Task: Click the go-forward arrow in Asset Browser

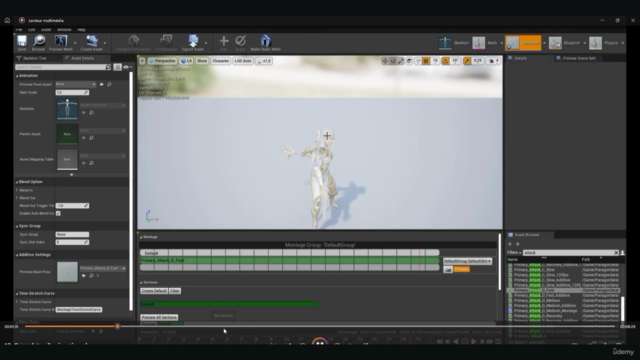Action: (518, 244)
